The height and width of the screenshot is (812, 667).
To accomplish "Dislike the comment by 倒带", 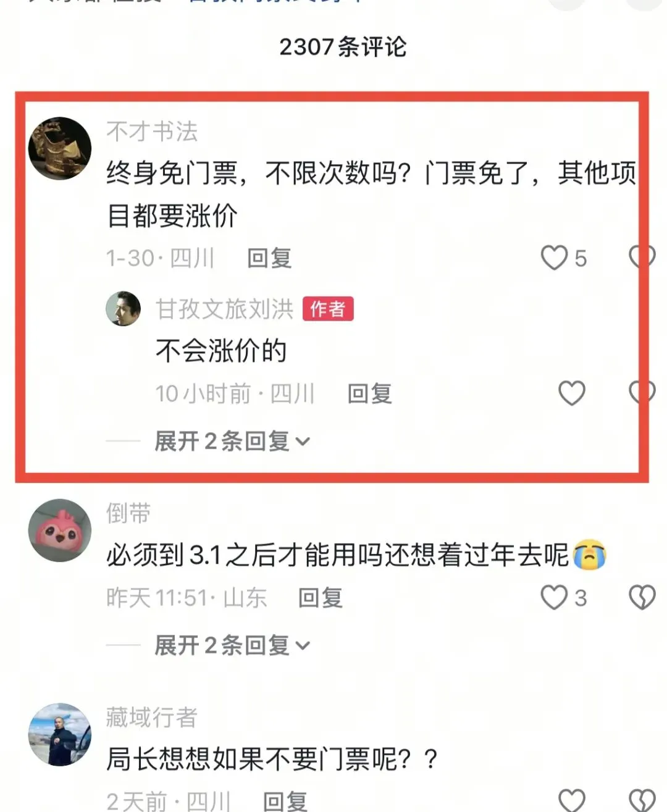I will 642,597.
